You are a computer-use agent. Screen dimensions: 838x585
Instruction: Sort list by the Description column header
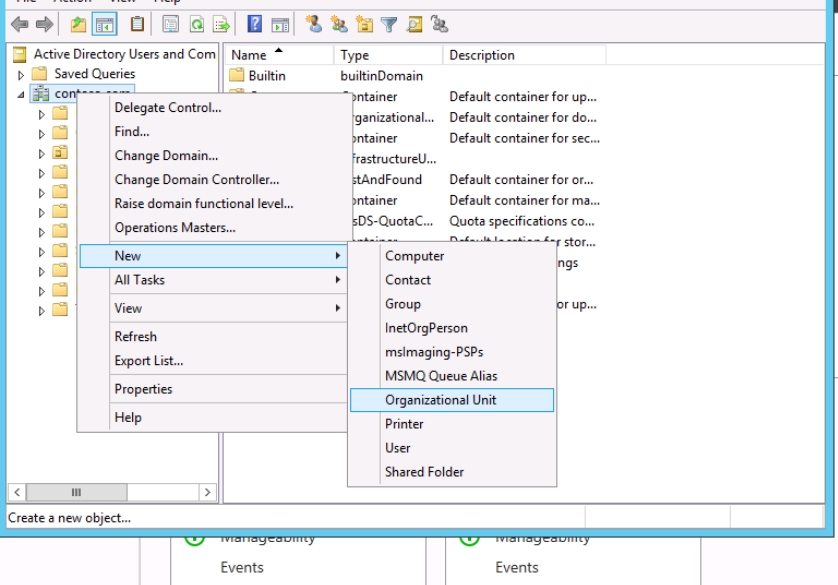tap(524, 55)
